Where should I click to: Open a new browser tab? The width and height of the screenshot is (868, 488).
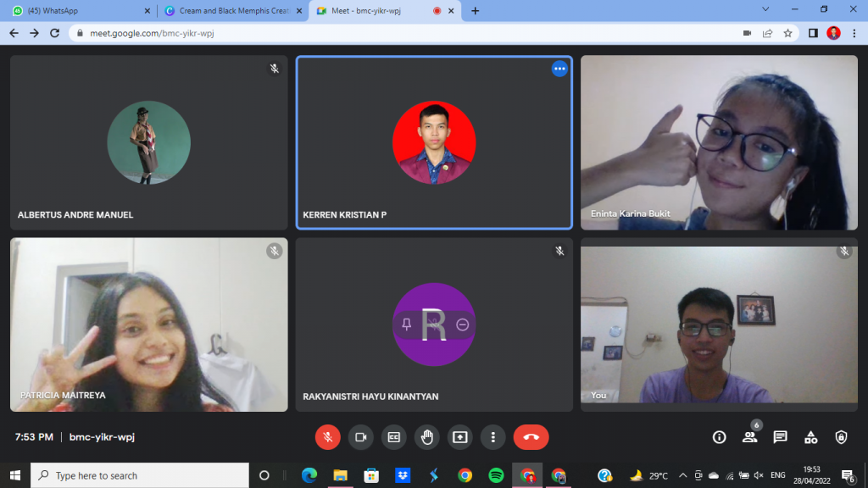coord(475,10)
